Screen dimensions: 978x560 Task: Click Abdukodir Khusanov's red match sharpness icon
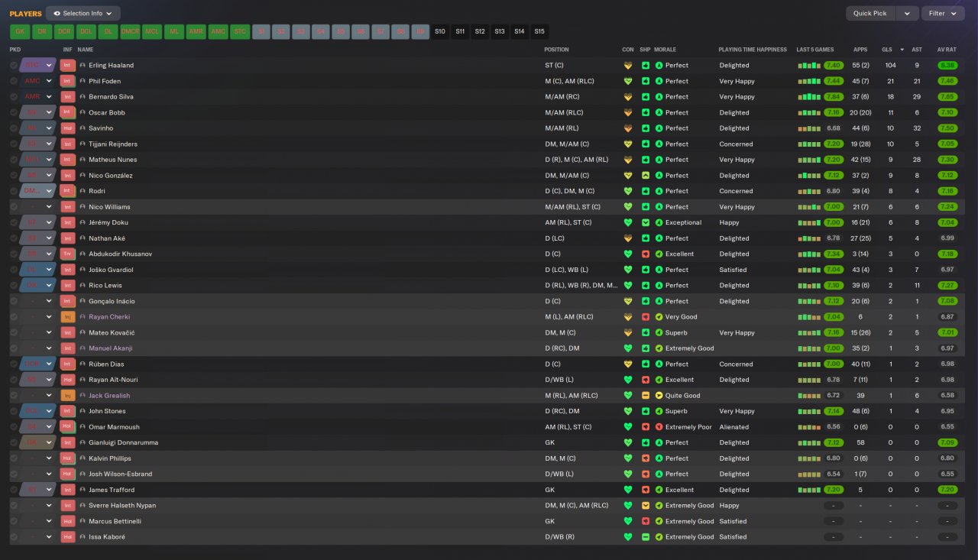(x=646, y=254)
